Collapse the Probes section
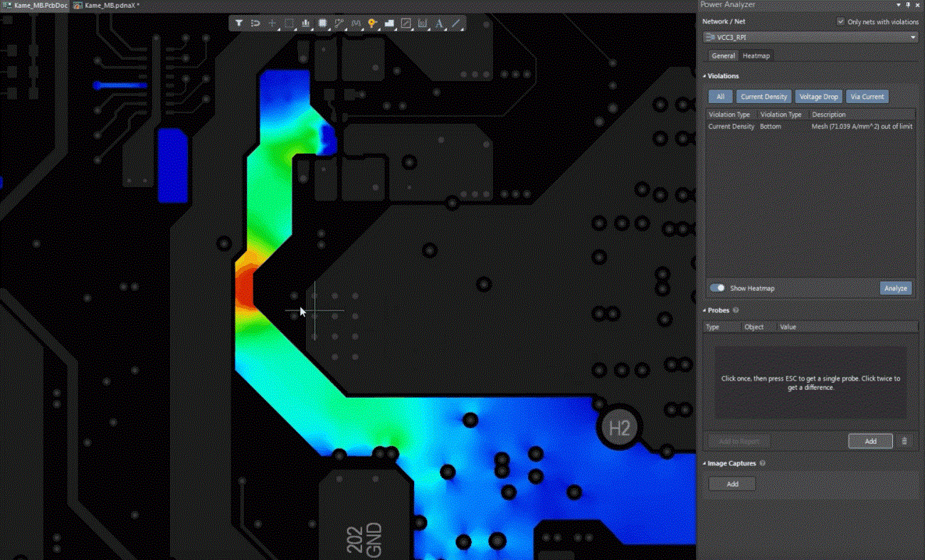The image size is (925, 560). click(704, 310)
